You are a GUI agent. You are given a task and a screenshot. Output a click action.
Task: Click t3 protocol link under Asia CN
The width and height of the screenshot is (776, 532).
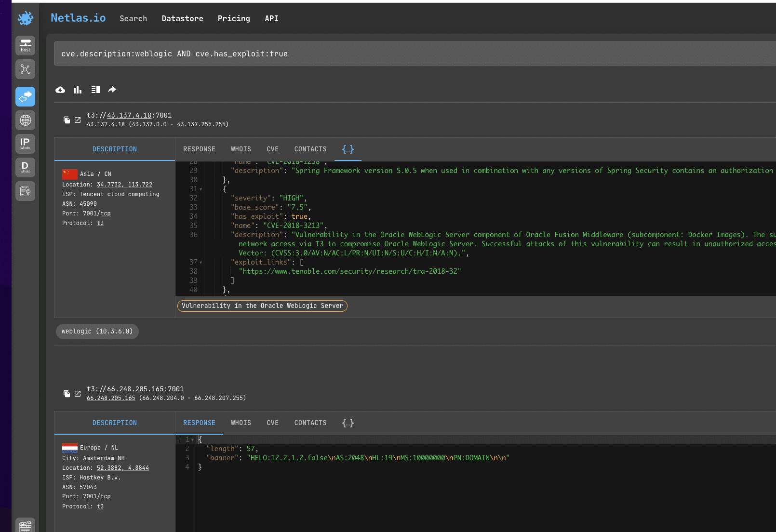click(x=100, y=223)
